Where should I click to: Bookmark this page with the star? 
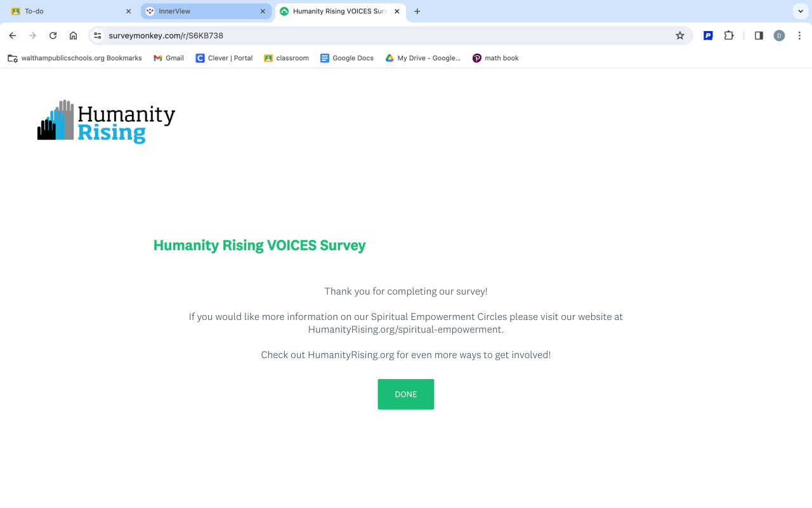click(680, 36)
